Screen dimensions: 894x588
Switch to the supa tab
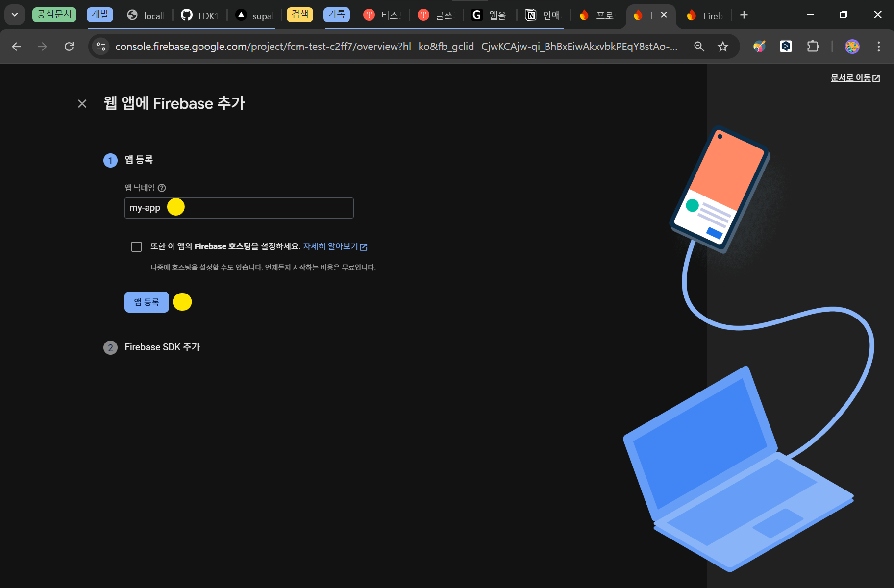click(254, 15)
